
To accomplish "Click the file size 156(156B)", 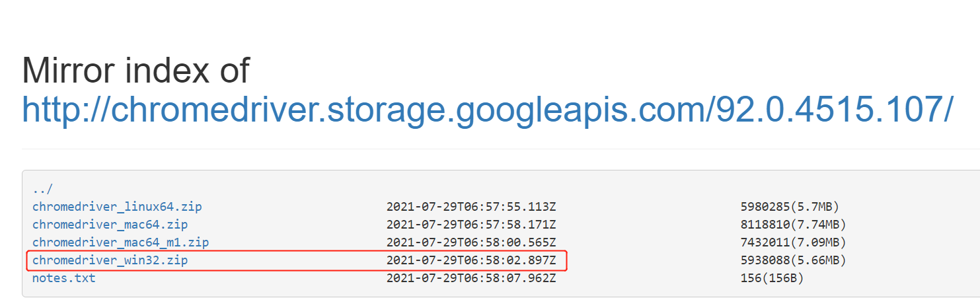I will (772, 278).
